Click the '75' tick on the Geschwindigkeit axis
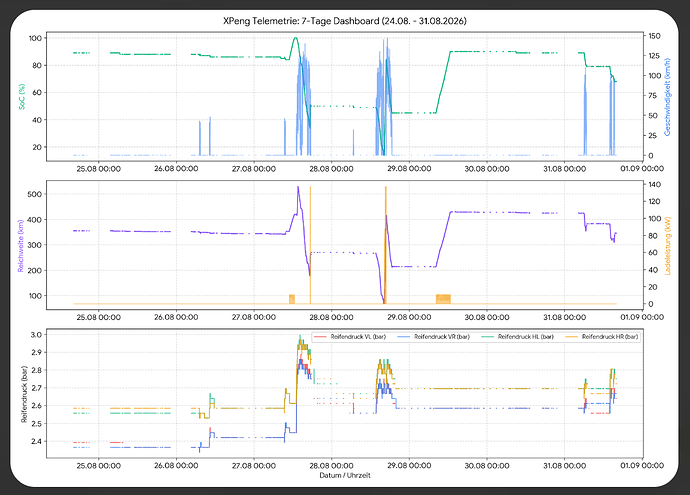The width and height of the screenshot is (690, 495). pos(653,96)
